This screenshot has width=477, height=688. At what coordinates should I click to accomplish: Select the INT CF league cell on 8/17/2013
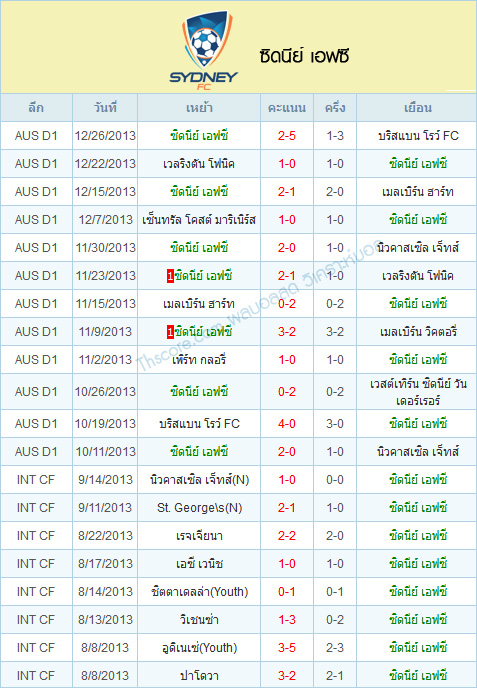pos(36,564)
